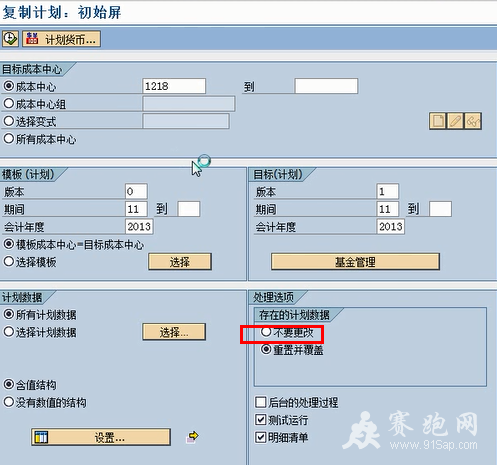497x465 pixels.
Task: Click the 选择... button for plan data
Action: [x=174, y=332]
